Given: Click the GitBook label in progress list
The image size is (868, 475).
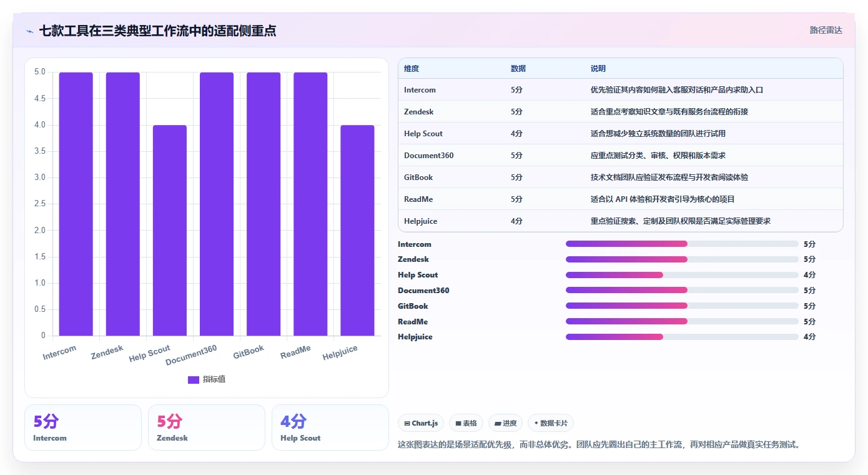Looking at the screenshot, I should (413, 306).
